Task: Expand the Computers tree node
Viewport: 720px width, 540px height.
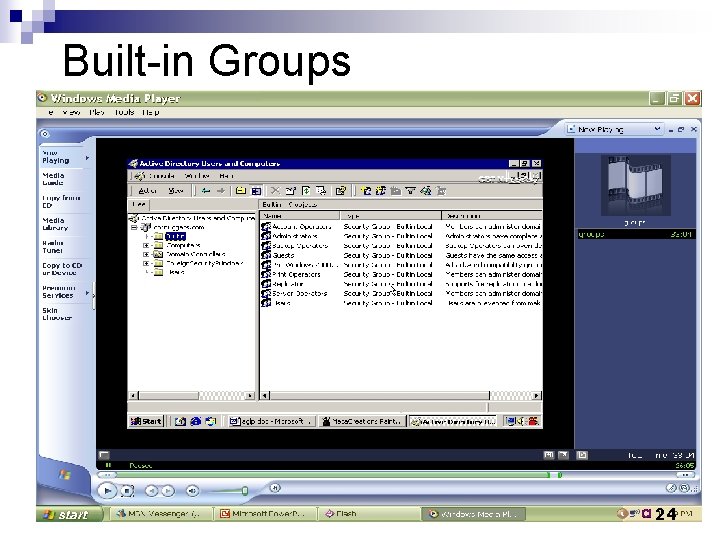Action: point(146,245)
